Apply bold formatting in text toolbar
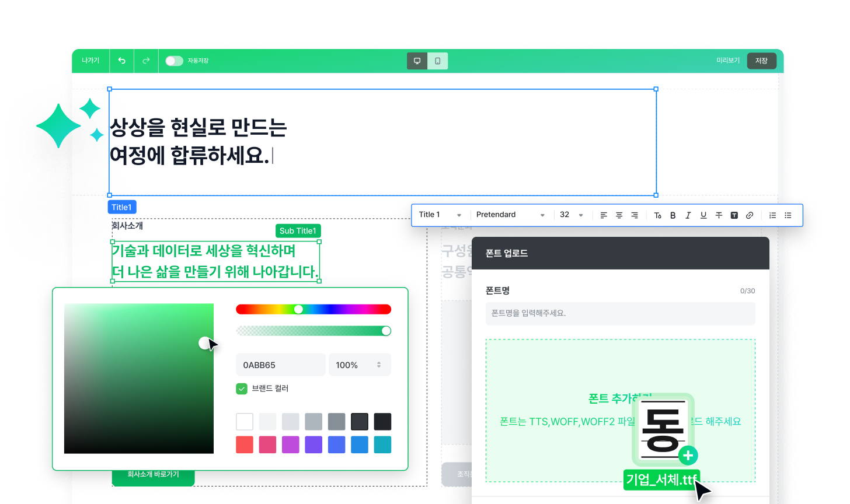 click(x=673, y=215)
